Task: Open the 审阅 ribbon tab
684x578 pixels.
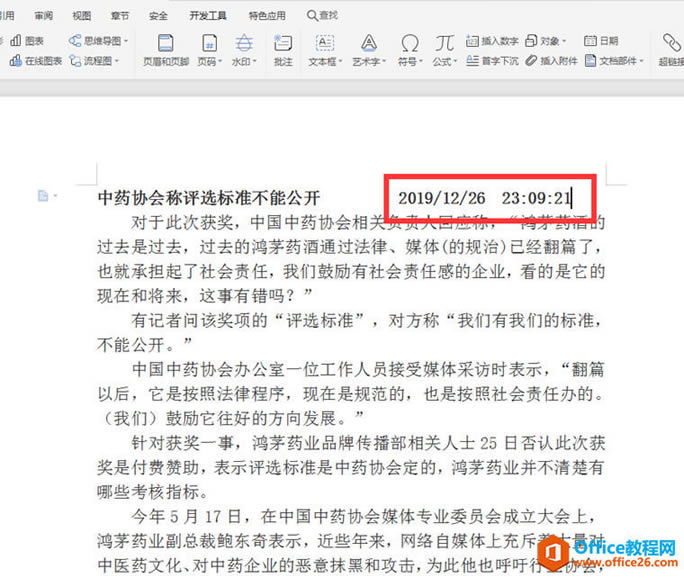Action: point(44,16)
